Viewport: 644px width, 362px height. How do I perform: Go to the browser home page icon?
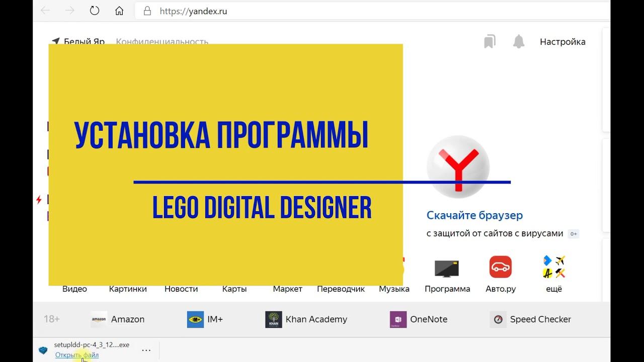pyautogui.click(x=119, y=11)
